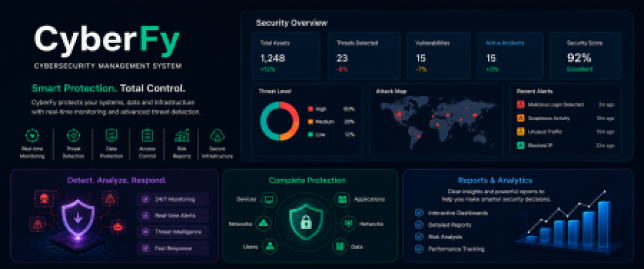Click the Blocked IP alert text

(540, 145)
